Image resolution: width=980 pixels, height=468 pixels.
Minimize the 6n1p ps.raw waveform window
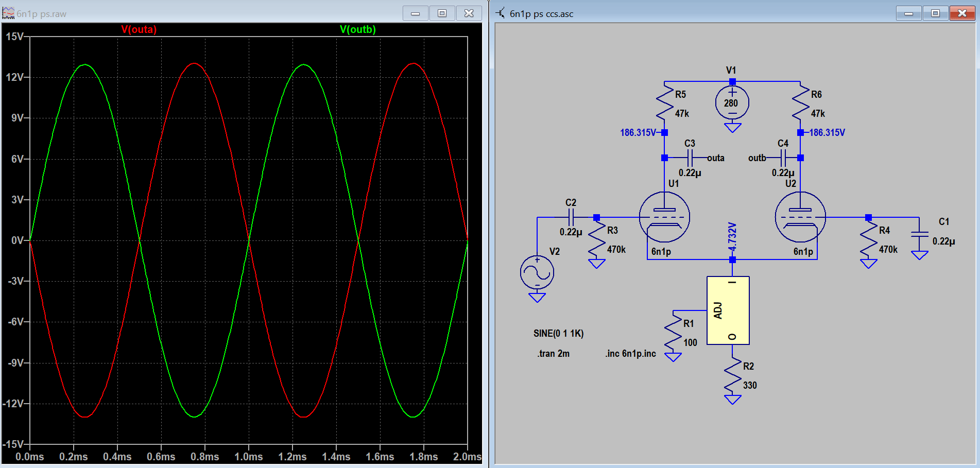point(416,13)
